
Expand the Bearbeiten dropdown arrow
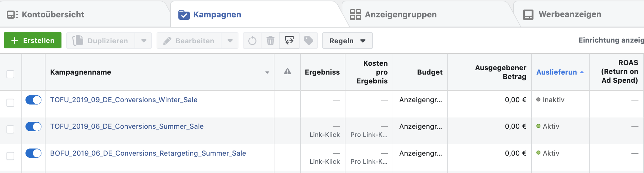pos(230,41)
